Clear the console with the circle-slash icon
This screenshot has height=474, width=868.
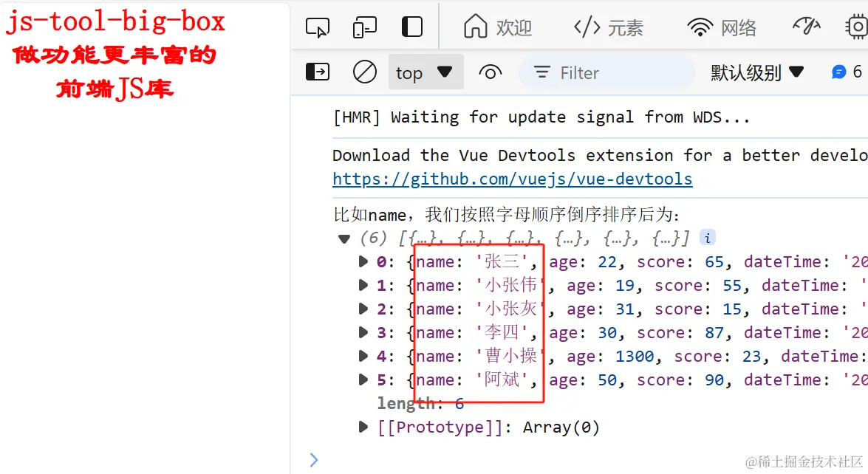pos(365,72)
